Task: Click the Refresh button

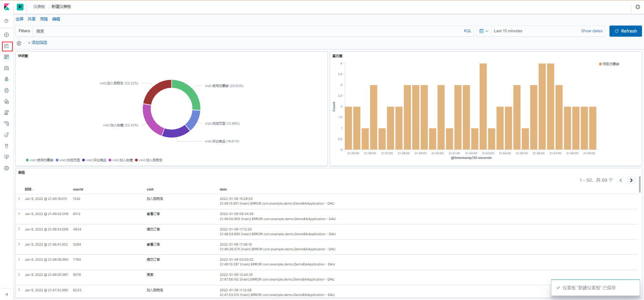Action: pos(626,31)
